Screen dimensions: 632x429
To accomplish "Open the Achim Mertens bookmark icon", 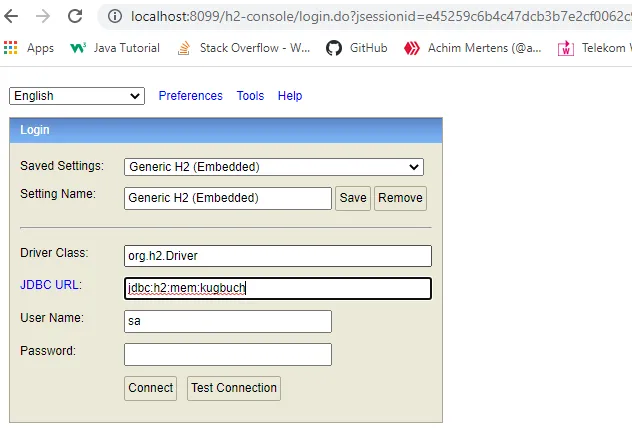I will 412,48.
